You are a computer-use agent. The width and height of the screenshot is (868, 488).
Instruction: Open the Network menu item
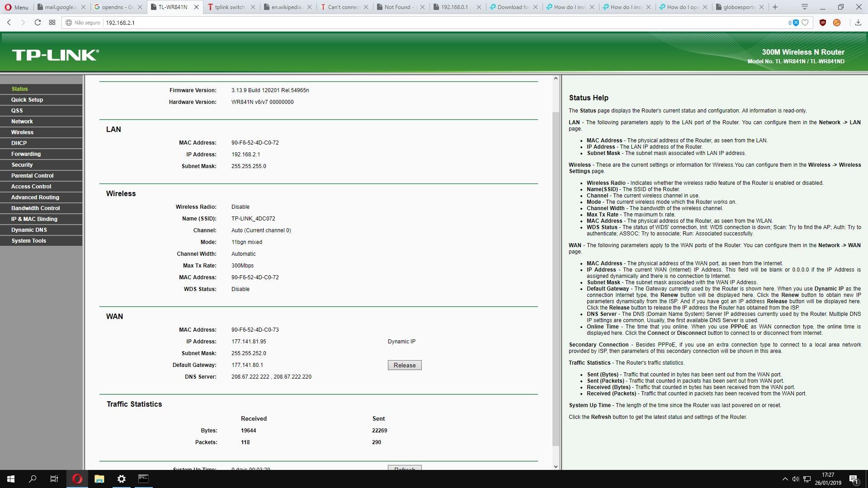tap(41, 122)
